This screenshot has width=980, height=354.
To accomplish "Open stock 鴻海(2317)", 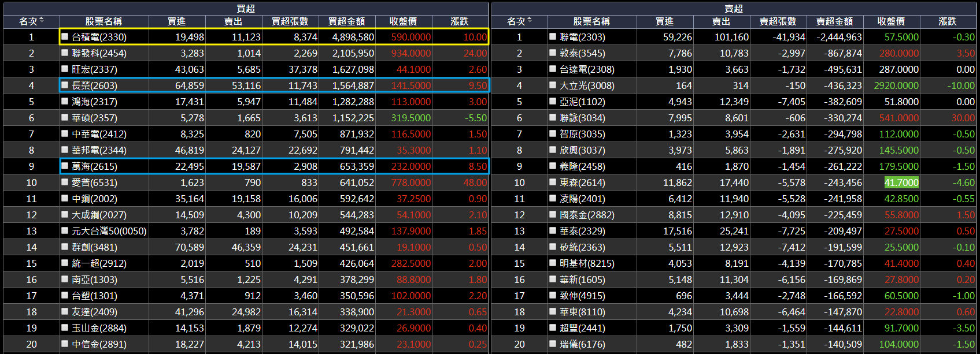I will click(94, 102).
